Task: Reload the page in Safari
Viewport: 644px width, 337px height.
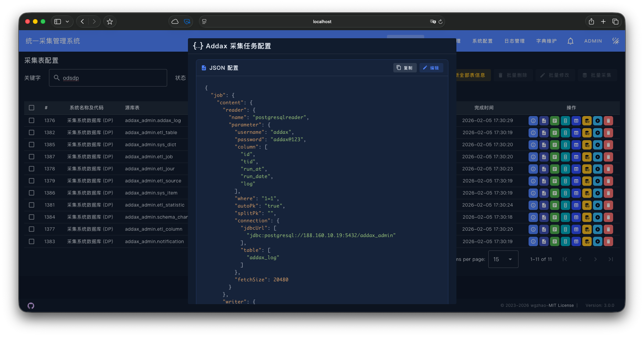Action: point(440,21)
